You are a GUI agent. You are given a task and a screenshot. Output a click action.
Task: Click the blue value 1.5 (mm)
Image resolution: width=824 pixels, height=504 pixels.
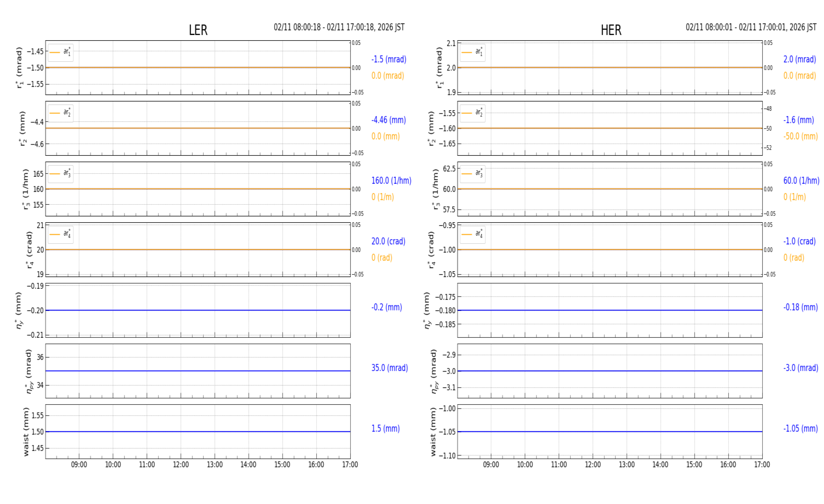point(386,429)
